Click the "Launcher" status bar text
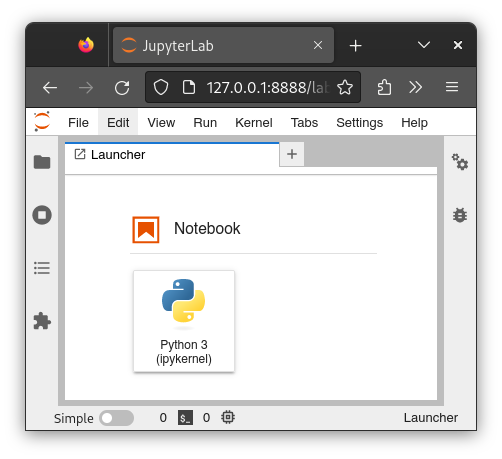Screen dimensions: 502x459 pyautogui.click(x=431, y=418)
